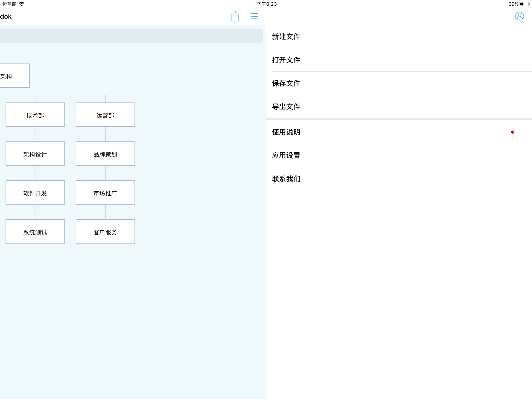Viewport: 532px width, 399px height.
Task: Select the 软件开发 node
Action: (35, 192)
